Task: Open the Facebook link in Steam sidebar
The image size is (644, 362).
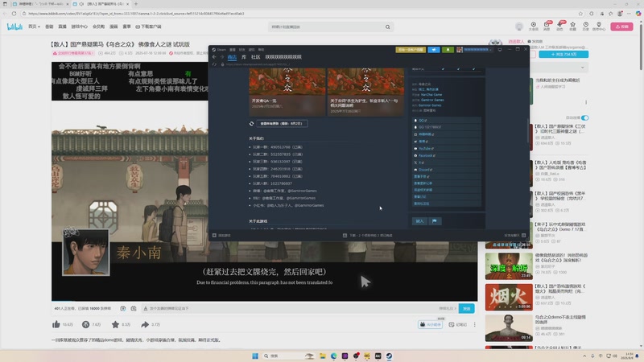Action: click(446, 155)
